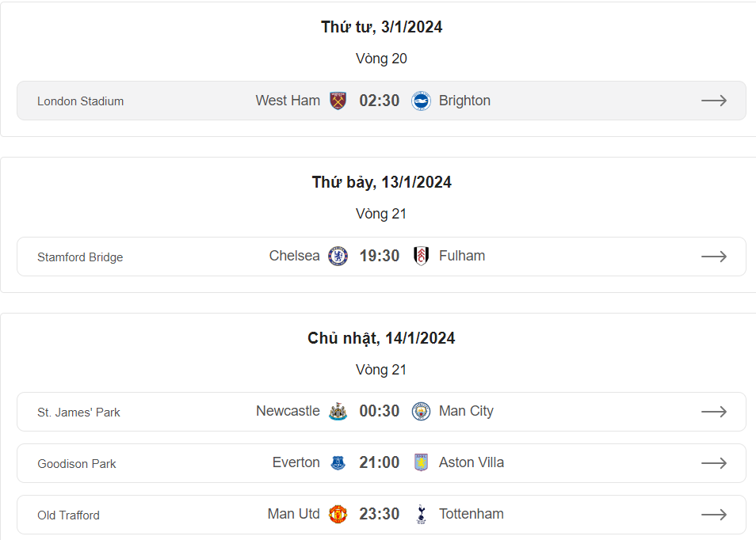Open Man Utd vs Tottenham match arrow
The width and height of the screenshot is (756, 540).
tap(714, 515)
